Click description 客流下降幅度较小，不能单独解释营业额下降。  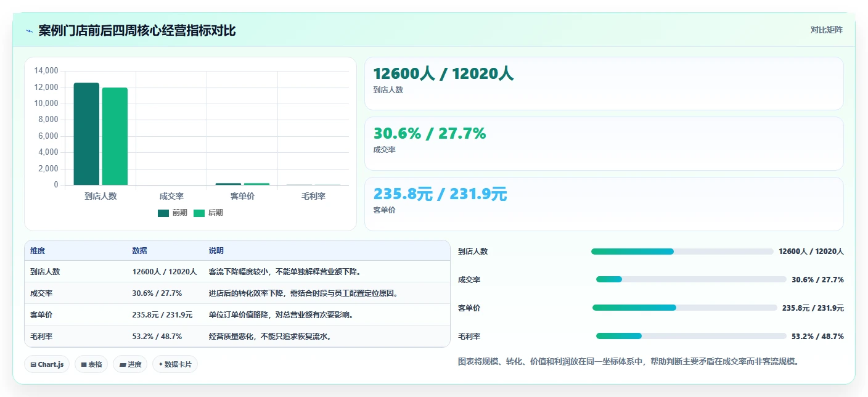coord(285,271)
